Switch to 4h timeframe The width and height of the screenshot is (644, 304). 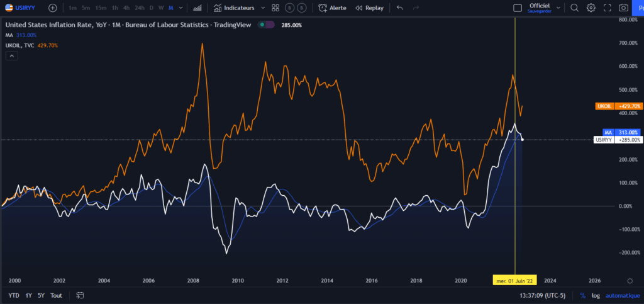[x=126, y=8]
